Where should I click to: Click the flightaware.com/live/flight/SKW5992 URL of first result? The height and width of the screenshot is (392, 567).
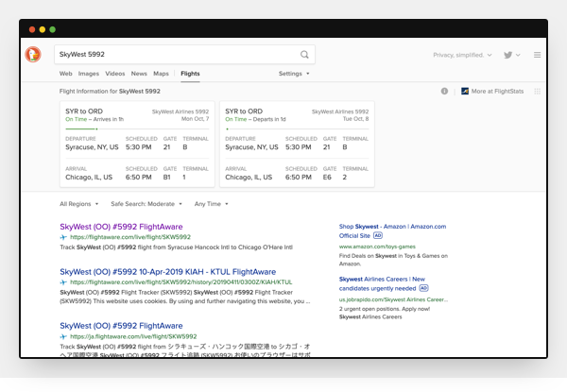point(130,237)
